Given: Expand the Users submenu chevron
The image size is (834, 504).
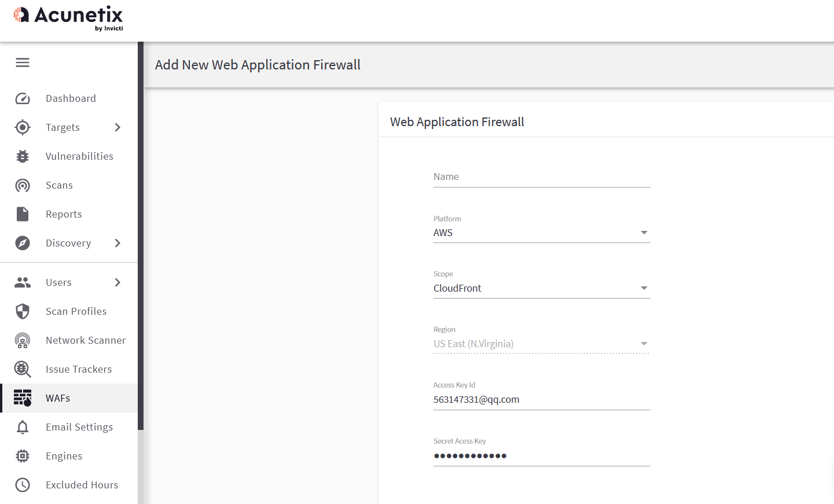Looking at the screenshot, I should [x=117, y=282].
